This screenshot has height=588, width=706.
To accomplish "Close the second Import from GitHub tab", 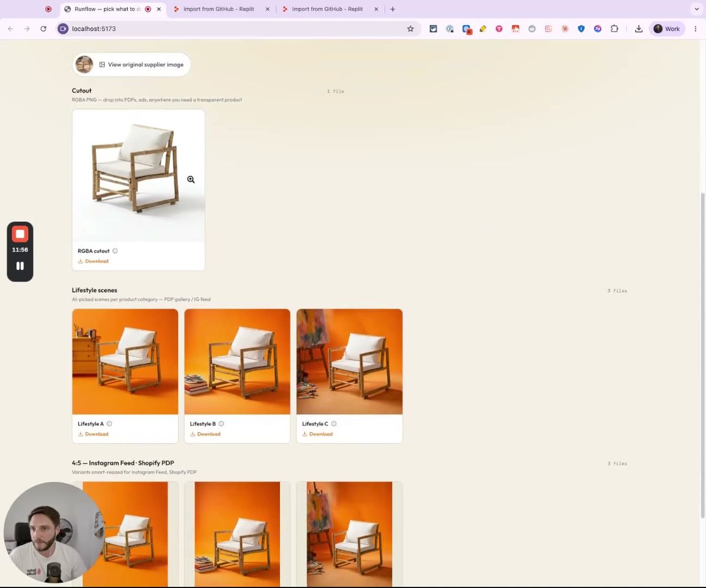I will click(x=376, y=9).
